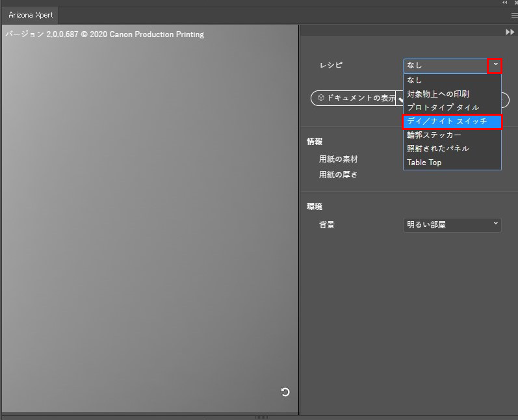Screen dimensions: 518x420
Task: Click the 用紙の素材 label
Action: click(338, 159)
